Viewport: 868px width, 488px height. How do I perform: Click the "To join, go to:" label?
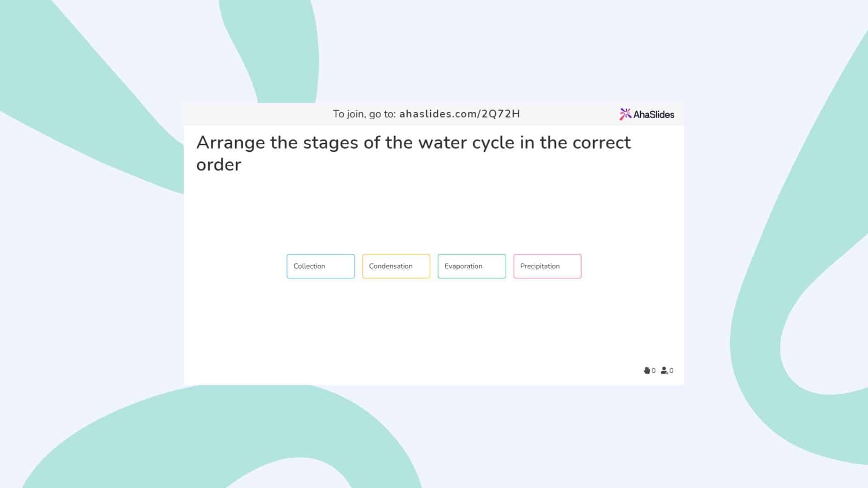pyautogui.click(x=364, y=114)
